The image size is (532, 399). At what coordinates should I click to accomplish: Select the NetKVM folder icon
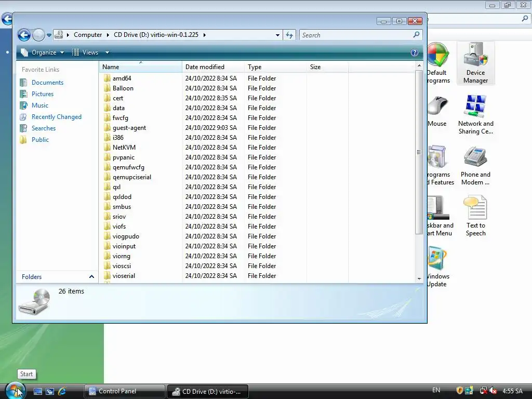pos(107,147)
